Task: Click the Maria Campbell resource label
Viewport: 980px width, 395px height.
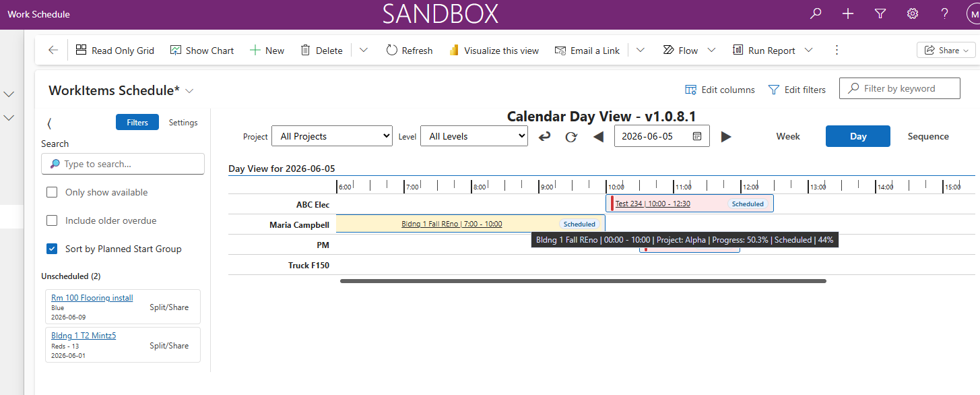Action: pyautogui.click(x=299, y=224)
